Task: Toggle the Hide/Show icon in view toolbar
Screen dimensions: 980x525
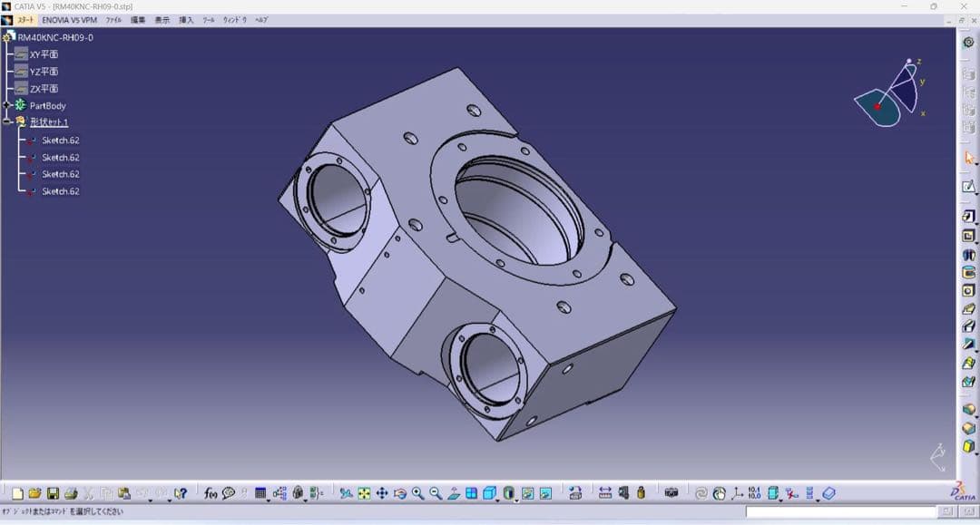Action: tap(527, 493)
